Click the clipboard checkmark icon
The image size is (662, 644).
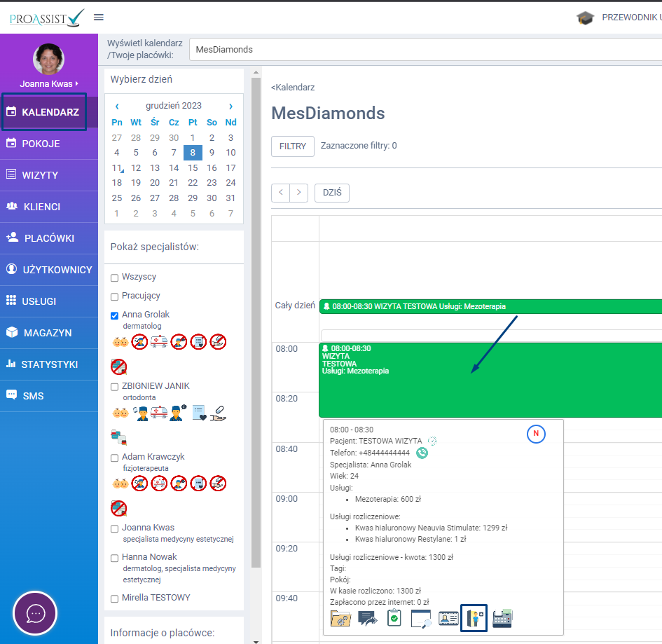(394, 619)
